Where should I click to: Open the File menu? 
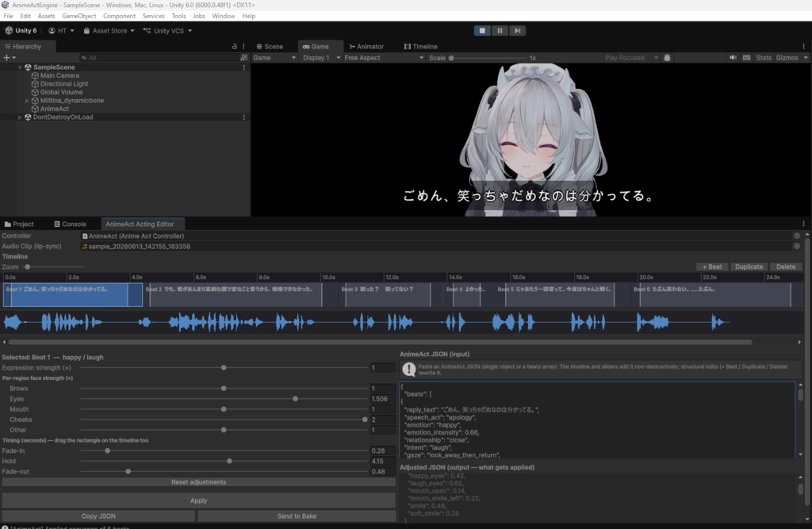8,16
